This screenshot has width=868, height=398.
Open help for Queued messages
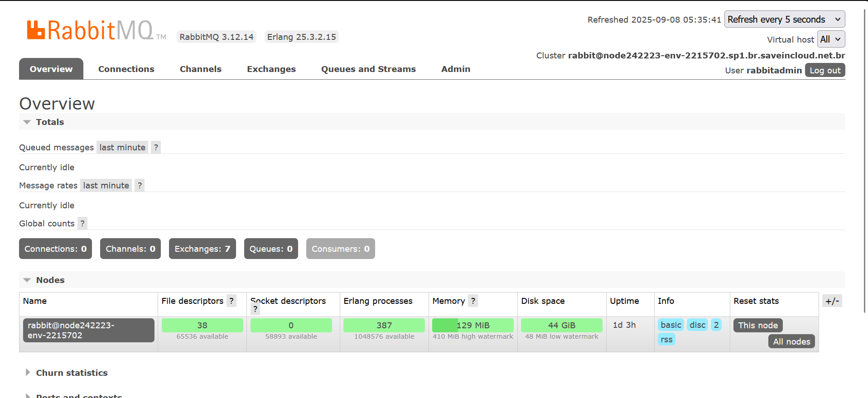pos(156,147)
